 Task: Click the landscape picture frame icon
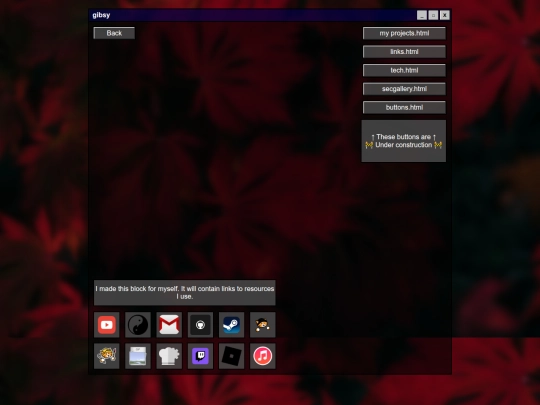(138, 356)
